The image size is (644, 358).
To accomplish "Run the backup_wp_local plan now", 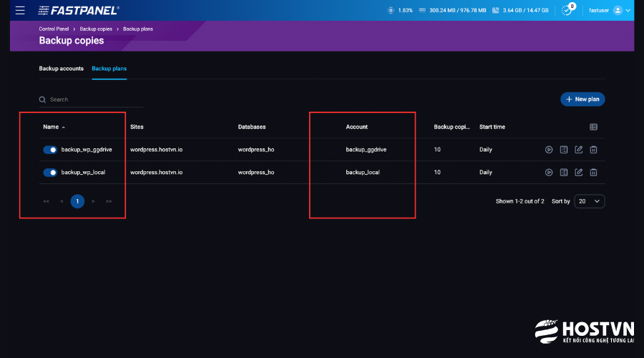I will [549, 173].
